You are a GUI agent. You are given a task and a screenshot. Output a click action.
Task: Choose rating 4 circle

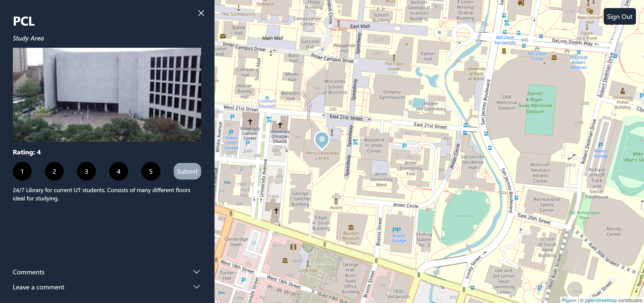[x=119, y=171]
